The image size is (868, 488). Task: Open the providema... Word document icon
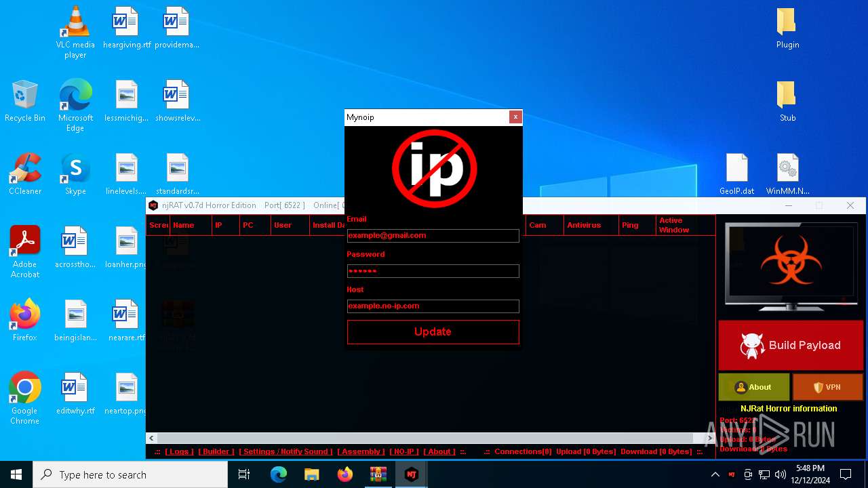coord(176,28)
